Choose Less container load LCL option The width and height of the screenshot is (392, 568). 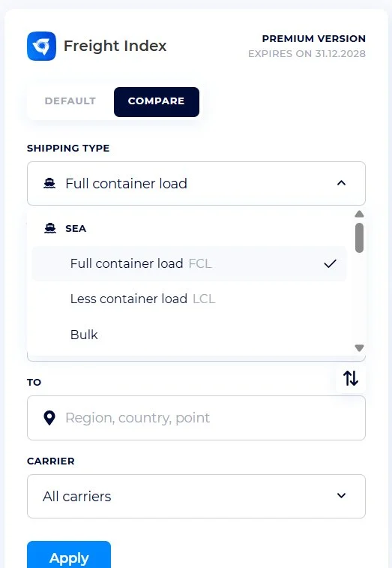click(189, 299)
